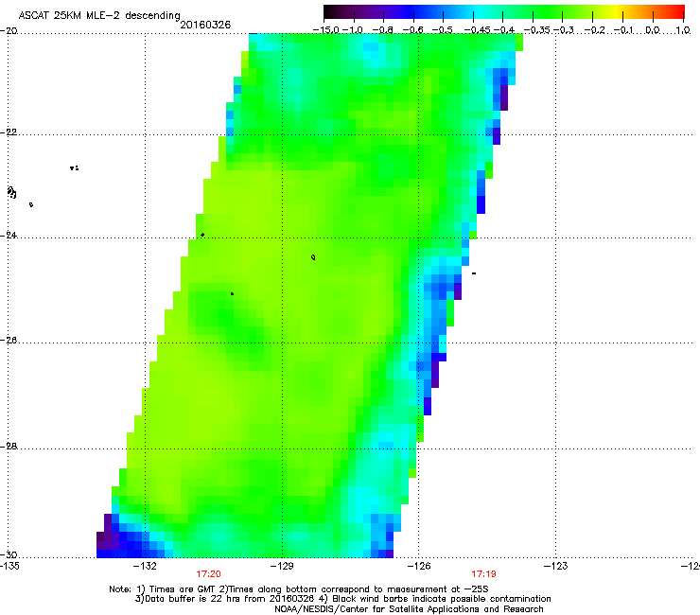This screenshot has width=700, height=615.
Task: Click the -1.0 colorbar label
Action: pyautogui.click(x=353, y=30)
